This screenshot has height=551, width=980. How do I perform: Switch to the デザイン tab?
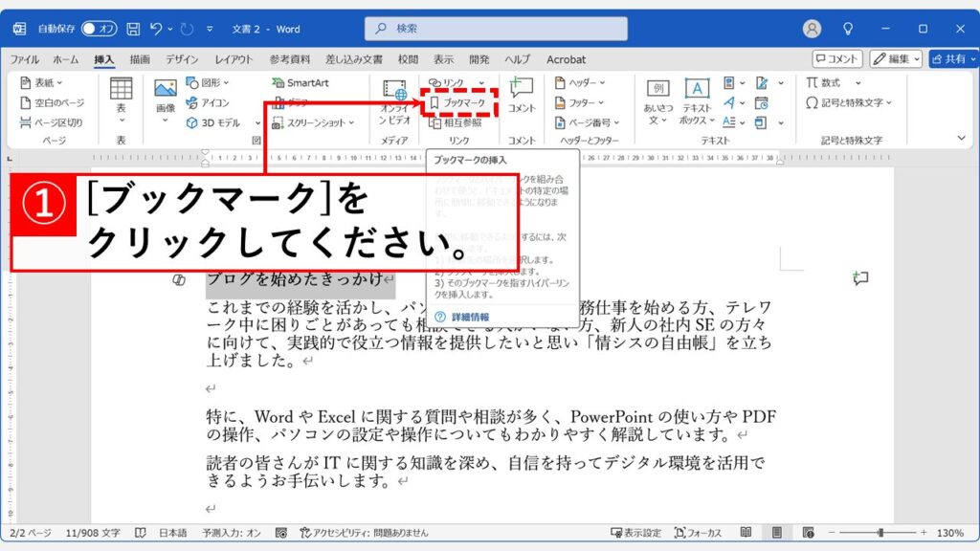(182, 59)
